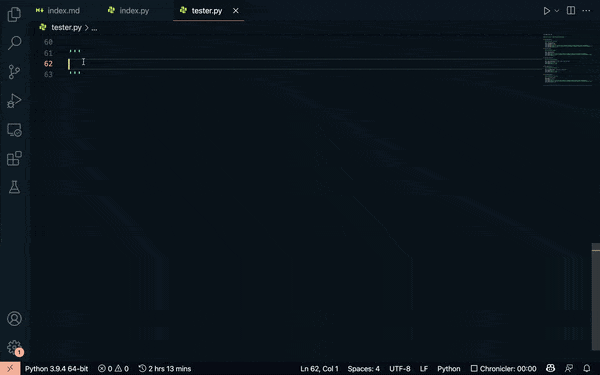Screen dimensions: 600x375
Task: Open the Remote Explorer view
Action: (14, 130)
